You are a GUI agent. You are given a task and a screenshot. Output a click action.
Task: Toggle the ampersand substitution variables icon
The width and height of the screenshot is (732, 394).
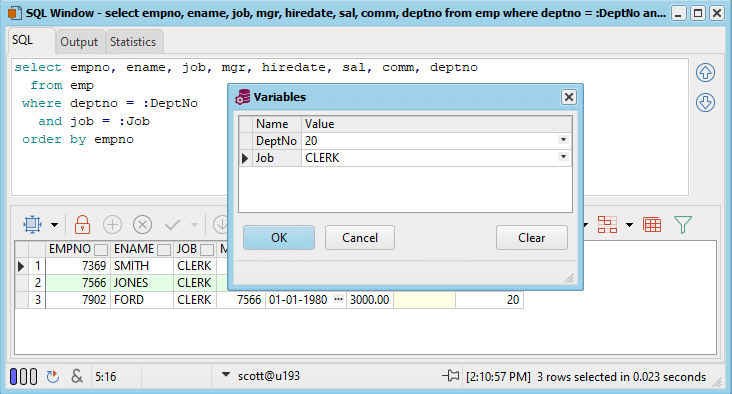[x=77, y=376]
